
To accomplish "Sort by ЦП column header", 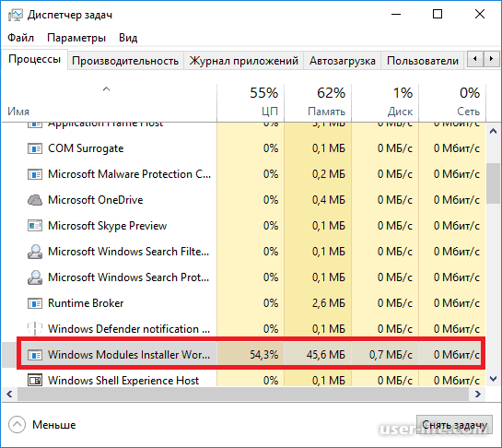I will (x=251, y=103).
